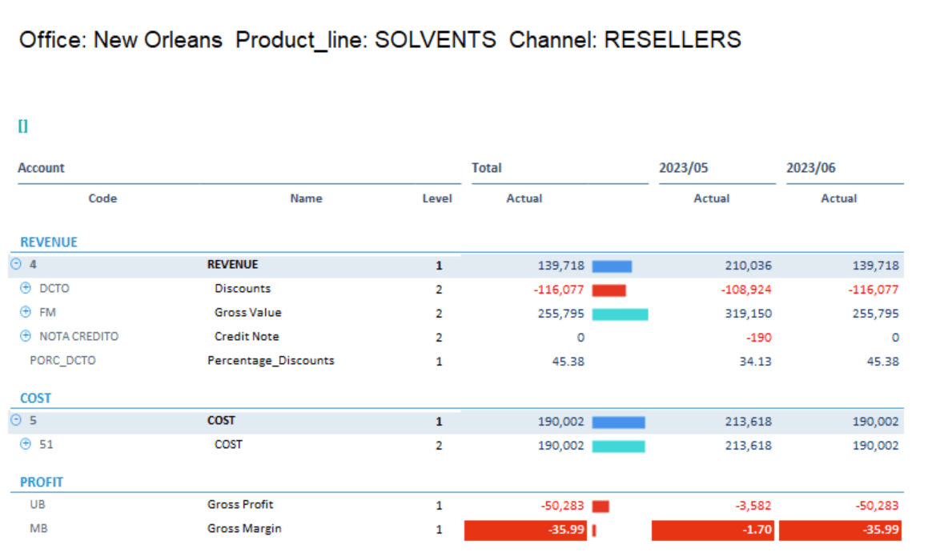Expand the NOTA CREDITO row
Viewport: 928px width, 560px height.
26,336
